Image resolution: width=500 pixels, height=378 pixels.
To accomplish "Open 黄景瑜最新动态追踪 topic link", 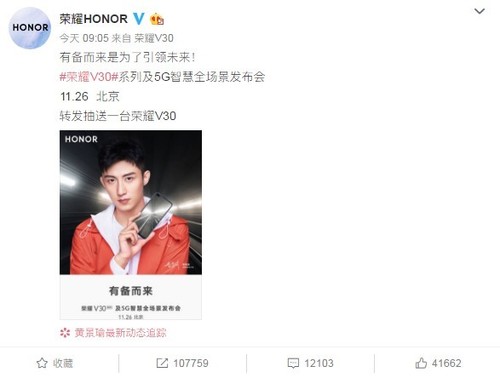I will pyautogui.click(x=120, y=333).
